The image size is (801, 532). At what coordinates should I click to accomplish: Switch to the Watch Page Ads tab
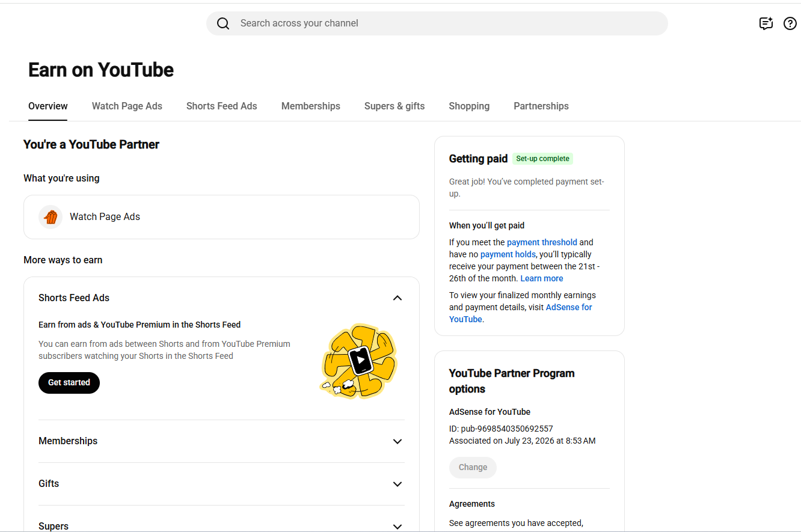[127, 106]
